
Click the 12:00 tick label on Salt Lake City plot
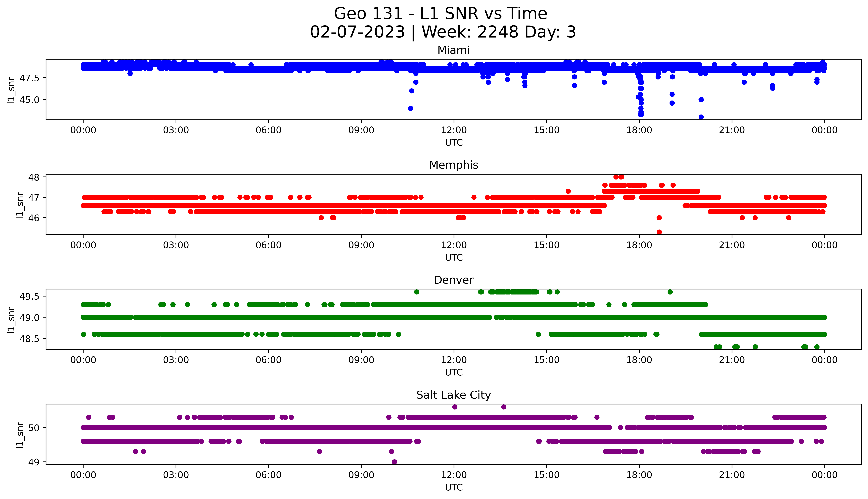click(454, 475)
